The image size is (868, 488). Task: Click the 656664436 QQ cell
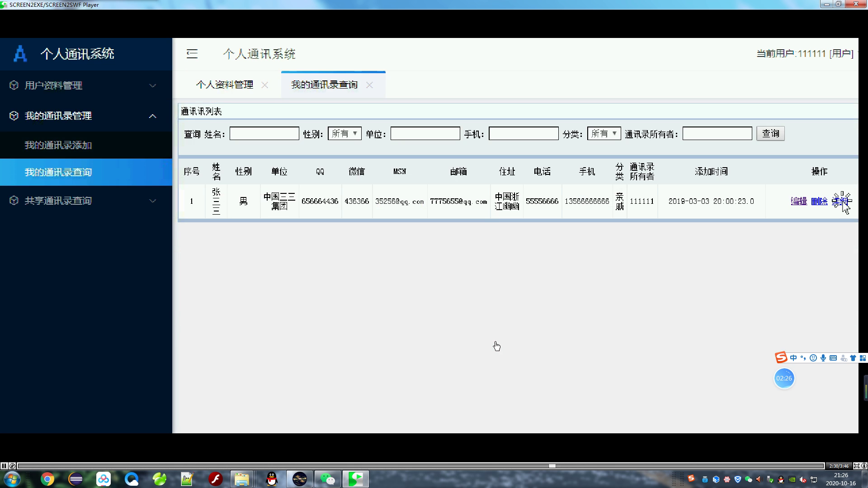(x=320, y=201)
